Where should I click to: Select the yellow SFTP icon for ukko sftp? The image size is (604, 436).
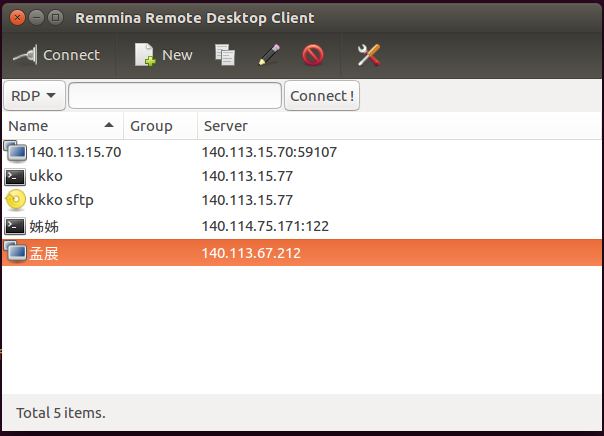[15, 200]
